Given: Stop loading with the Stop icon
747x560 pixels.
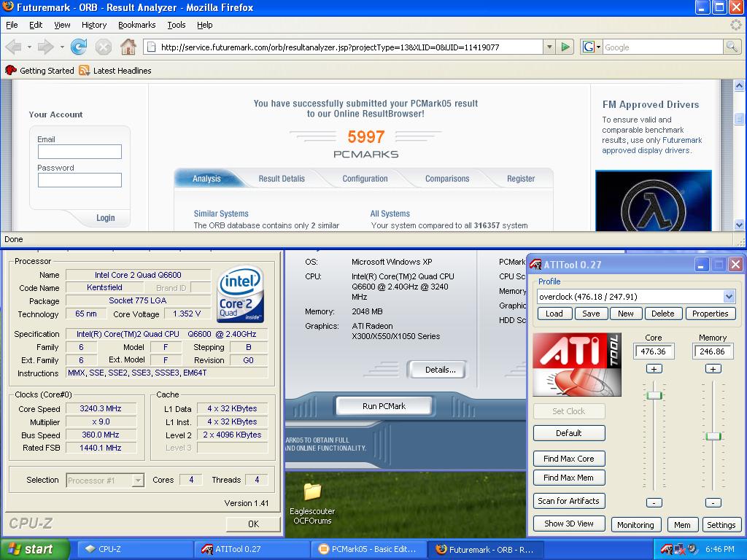Looking at the screenshot, I should (103, 47).
